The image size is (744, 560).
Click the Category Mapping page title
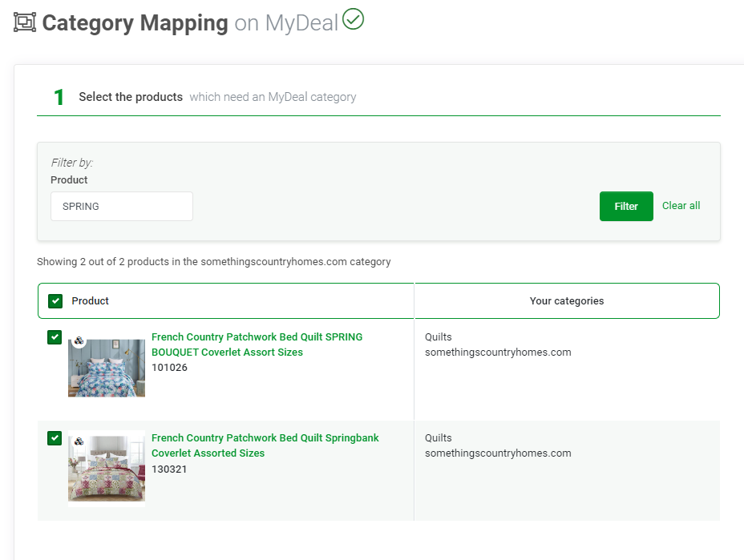tap(135, 22)
